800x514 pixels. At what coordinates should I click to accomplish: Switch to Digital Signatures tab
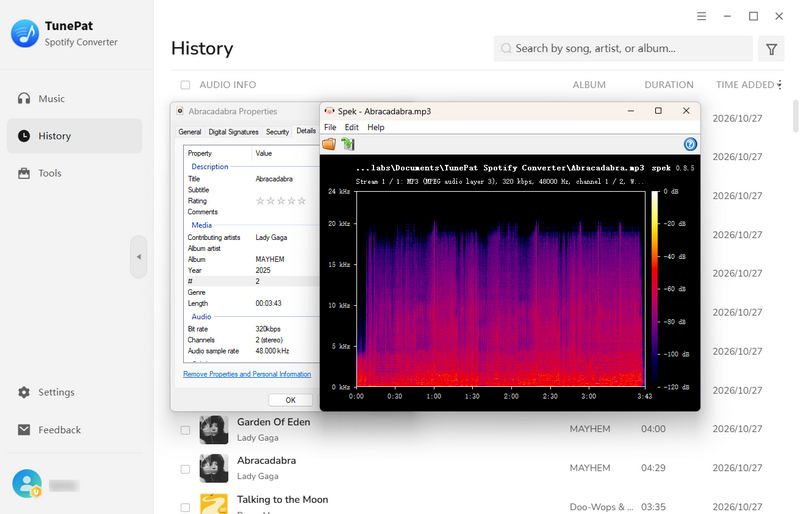[233, 132]
